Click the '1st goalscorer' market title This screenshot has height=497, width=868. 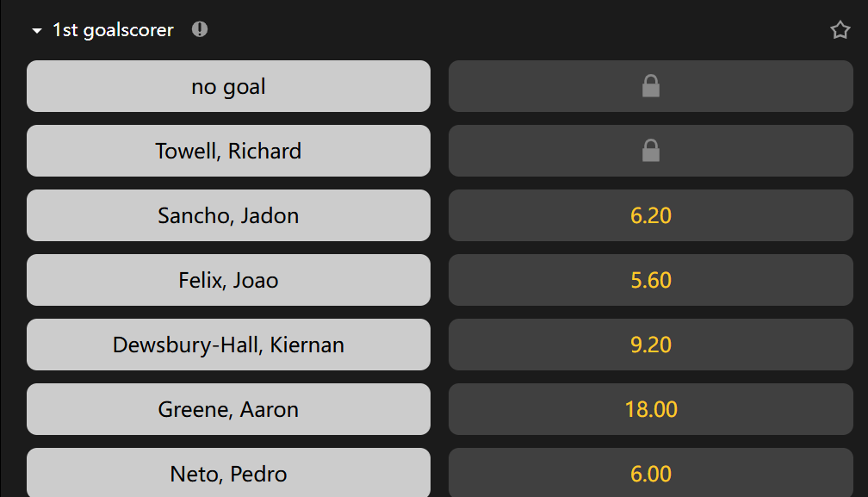coord(113,30)
